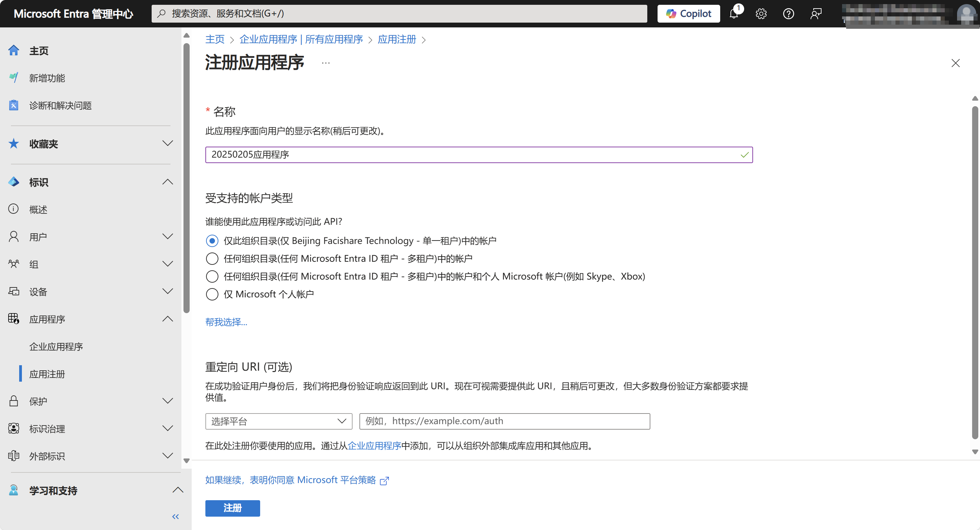980x530 pixels.
Task: Open Microsoft 平台策略 link
Action: pyautogui.click(x=290, y=480)
